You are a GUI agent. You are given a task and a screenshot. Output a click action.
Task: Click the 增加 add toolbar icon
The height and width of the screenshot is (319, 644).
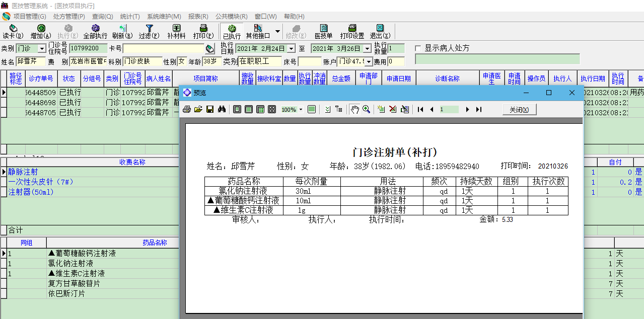41,32
